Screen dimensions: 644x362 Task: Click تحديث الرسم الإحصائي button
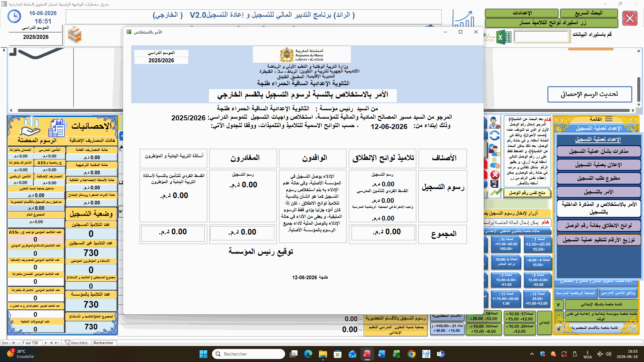click(x=590, y=95)
